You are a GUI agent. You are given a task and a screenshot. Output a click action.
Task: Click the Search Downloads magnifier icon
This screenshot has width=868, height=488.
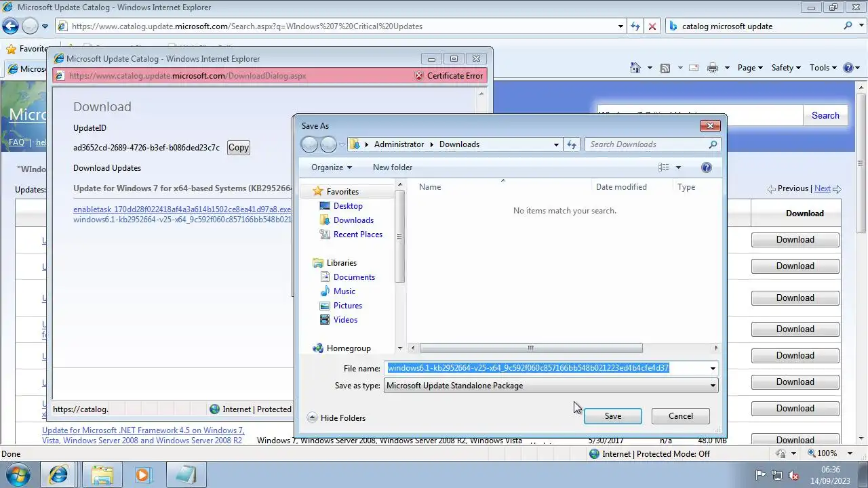[x=713, y=144]
